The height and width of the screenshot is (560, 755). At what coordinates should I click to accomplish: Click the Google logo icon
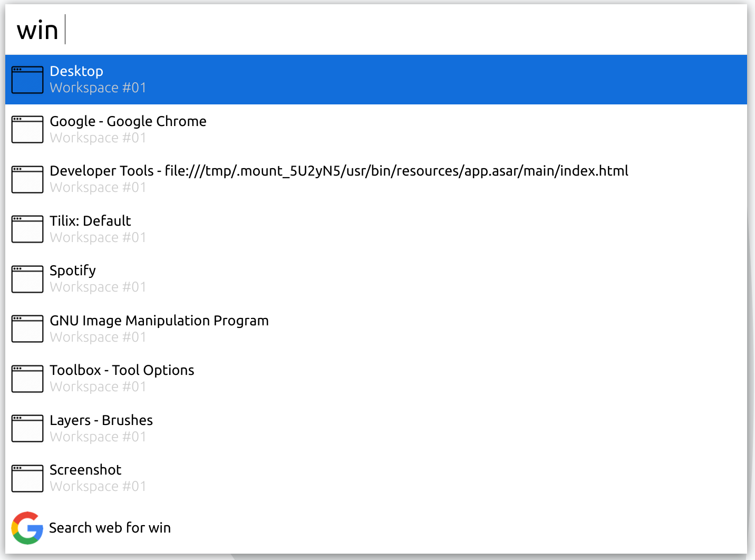pyautogui.click(x=27, y=528)
